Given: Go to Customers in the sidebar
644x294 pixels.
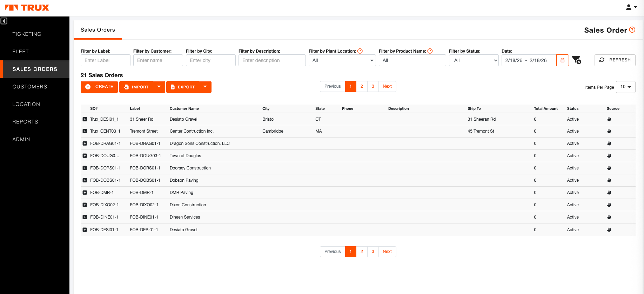Looking at the screenshot, I should 30,87.
